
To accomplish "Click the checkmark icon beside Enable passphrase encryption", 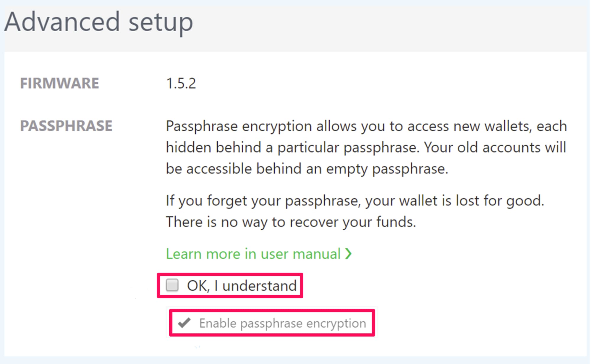I will point(185,323).
